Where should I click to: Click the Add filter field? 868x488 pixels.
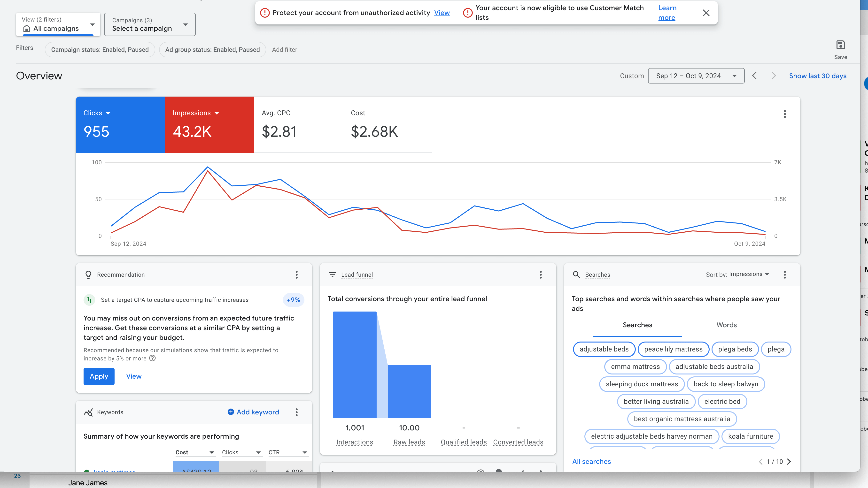[x=284, y=50]
